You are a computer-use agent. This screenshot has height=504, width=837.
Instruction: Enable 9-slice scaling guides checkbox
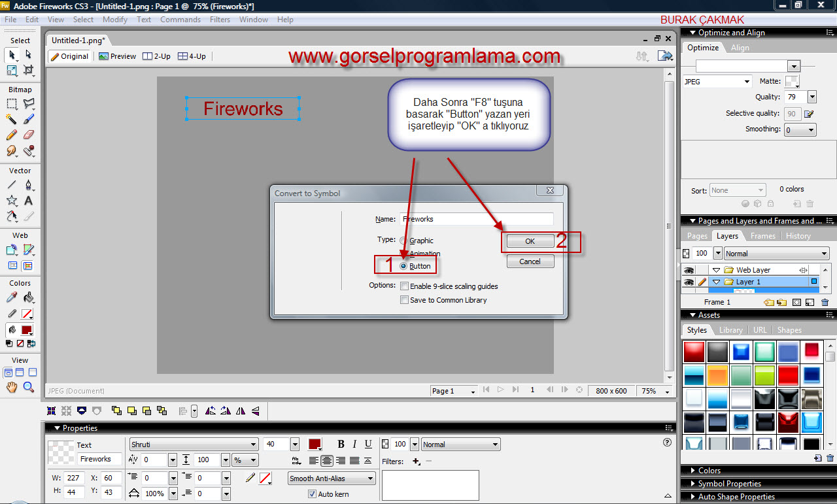pyautogui.click(x=405, y=286)
